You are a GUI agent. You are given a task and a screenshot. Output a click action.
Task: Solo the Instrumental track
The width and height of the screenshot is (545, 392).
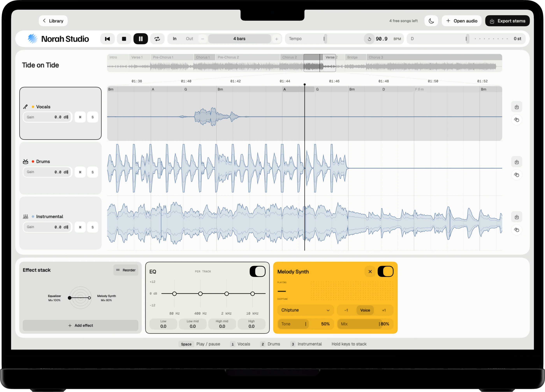92,227
